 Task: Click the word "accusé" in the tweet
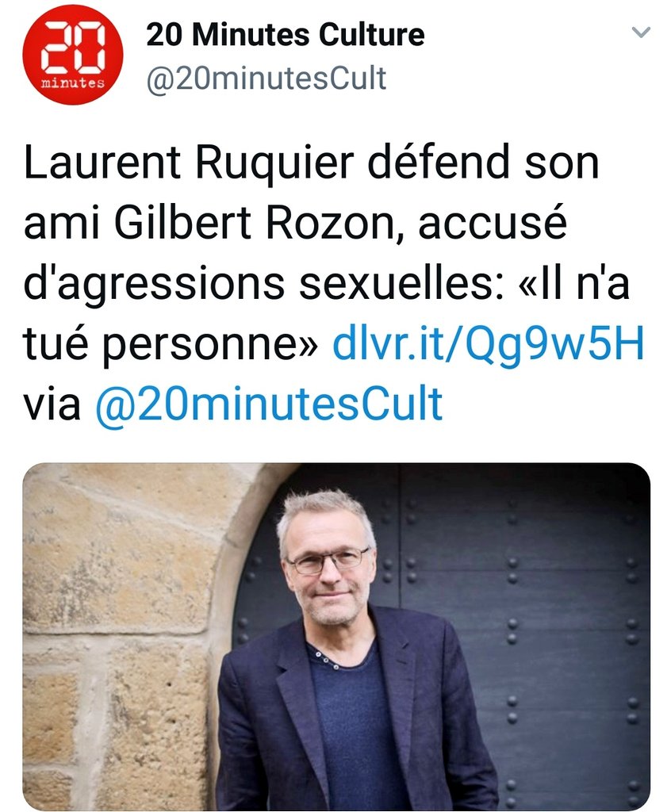click(493, 223)
